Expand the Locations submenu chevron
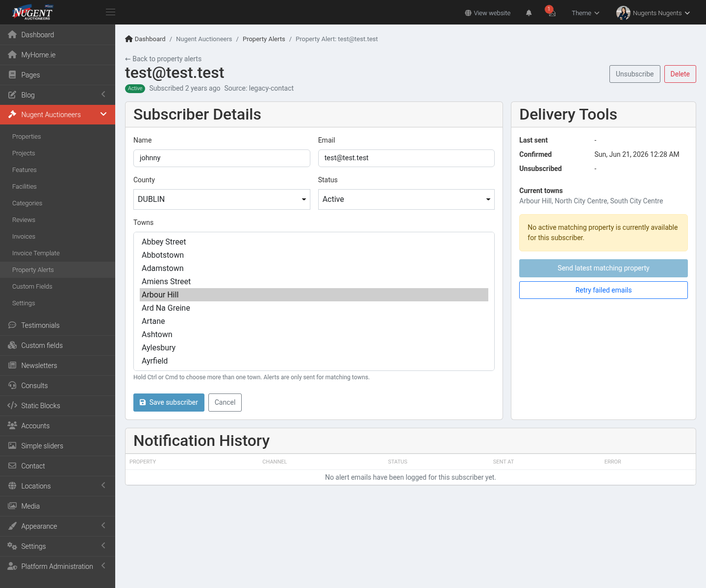The image size is (706, 588). coord(103,485)
